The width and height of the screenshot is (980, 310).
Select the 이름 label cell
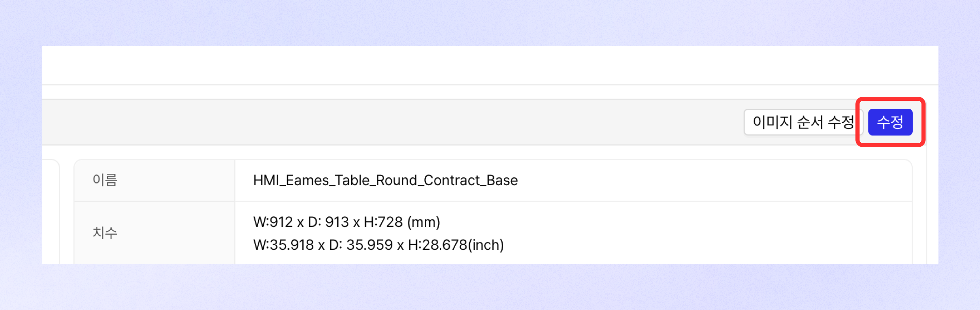154,180
